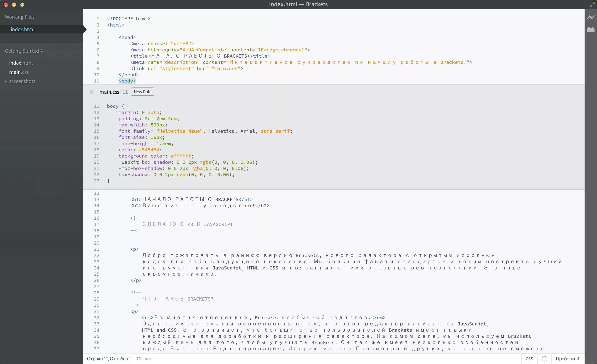The width and height of the screenshot is (597, 364).
Task: Click Working Files label at top left
Action: (20, 17)
